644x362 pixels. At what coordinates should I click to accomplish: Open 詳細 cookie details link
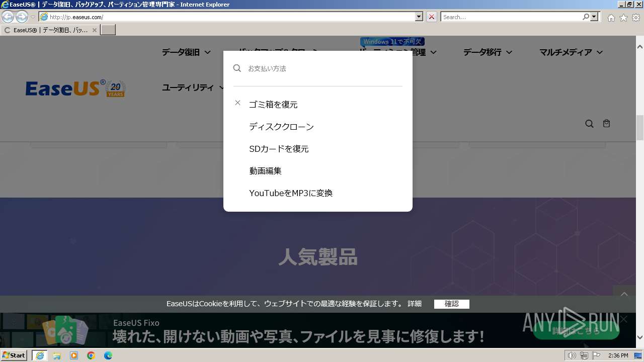[415, 304]
